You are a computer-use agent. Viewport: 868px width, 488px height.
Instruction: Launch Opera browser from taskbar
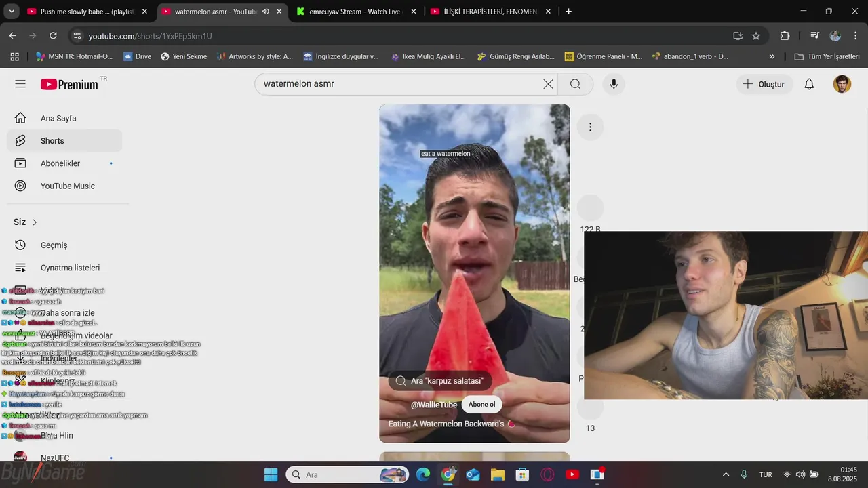point(547,474)
